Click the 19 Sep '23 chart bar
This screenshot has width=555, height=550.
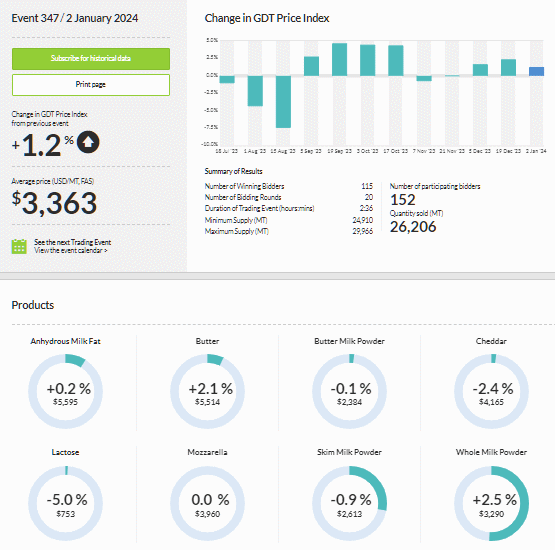(x=339, y=59)
